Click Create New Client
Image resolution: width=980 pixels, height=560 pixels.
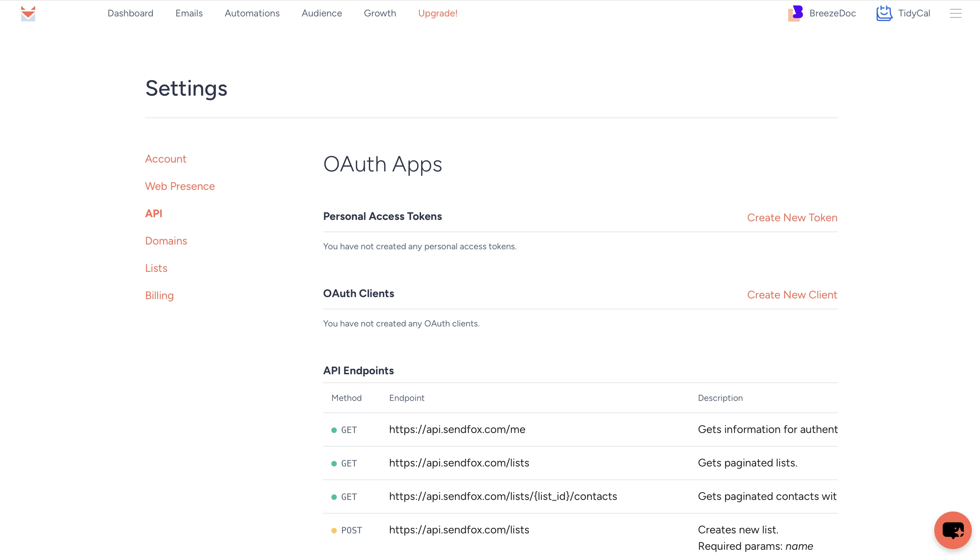(792, 295)
